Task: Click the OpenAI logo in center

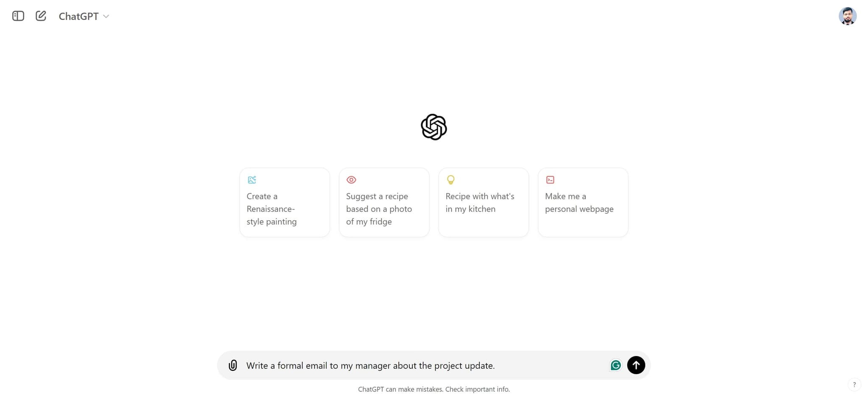Action: [x=434, y=127]
